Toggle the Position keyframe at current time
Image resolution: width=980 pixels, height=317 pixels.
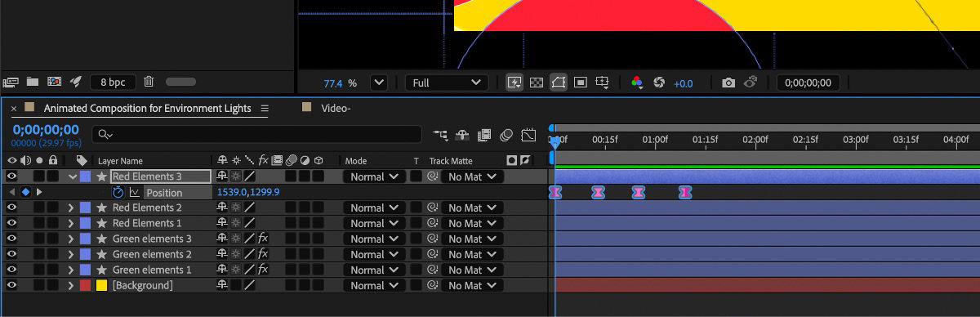coord(25,192)
